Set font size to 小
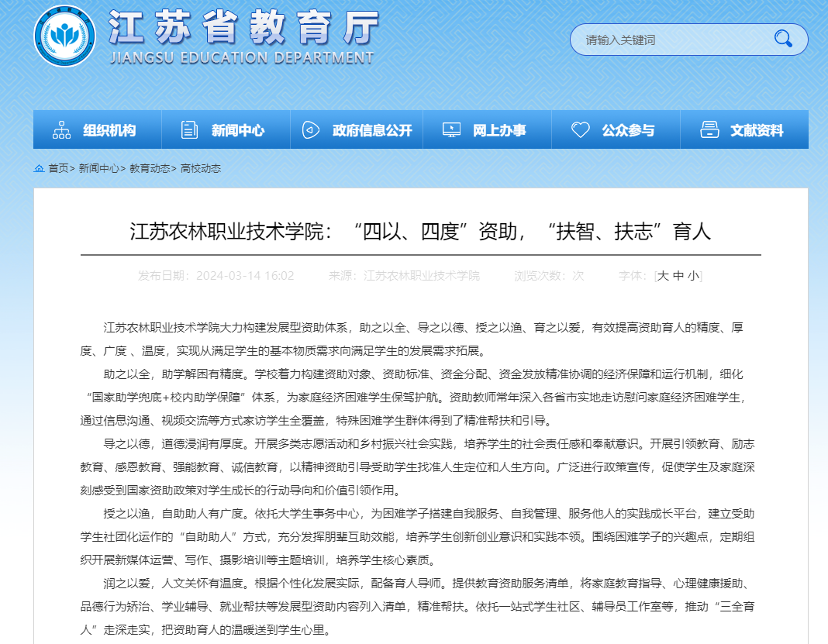This screenshot has height=644, width=828. coord(692,276)
